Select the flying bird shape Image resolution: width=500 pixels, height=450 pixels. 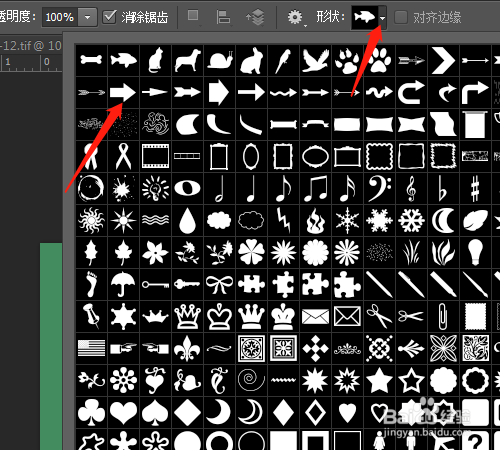pos(315,60)
